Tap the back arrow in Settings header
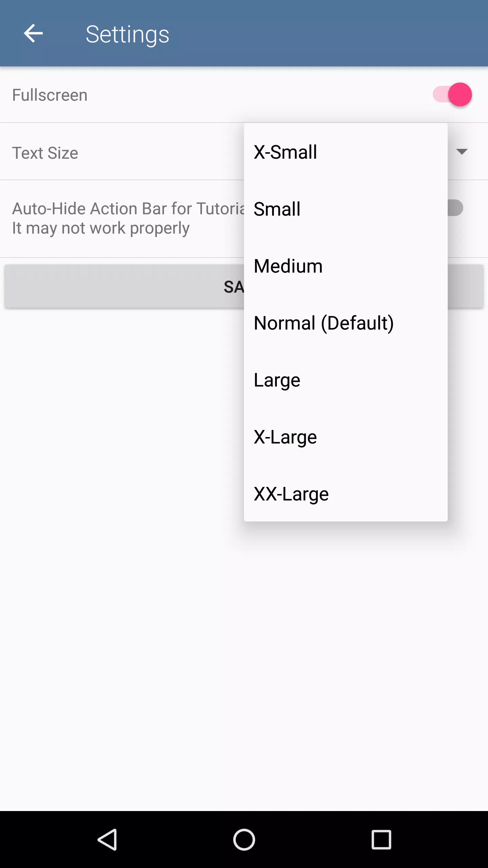488x868 pixels. click(33, 33)
